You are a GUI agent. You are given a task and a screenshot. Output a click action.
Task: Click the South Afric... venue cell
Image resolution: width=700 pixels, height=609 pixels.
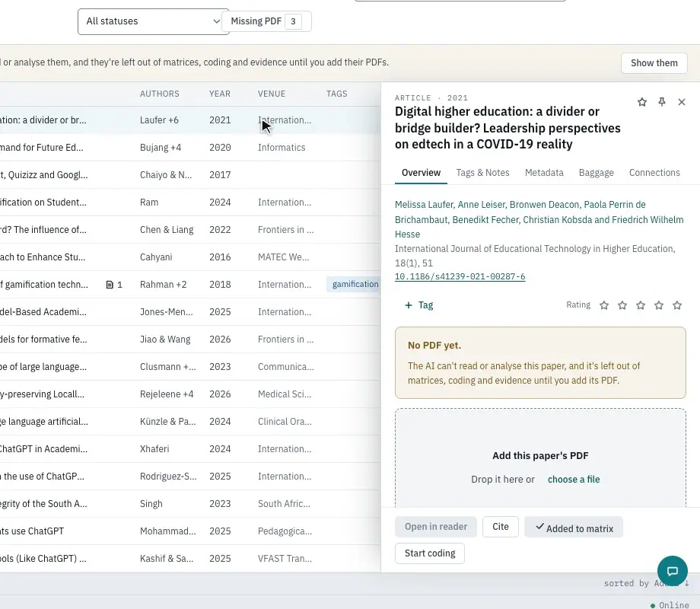(x=284, y=503)
